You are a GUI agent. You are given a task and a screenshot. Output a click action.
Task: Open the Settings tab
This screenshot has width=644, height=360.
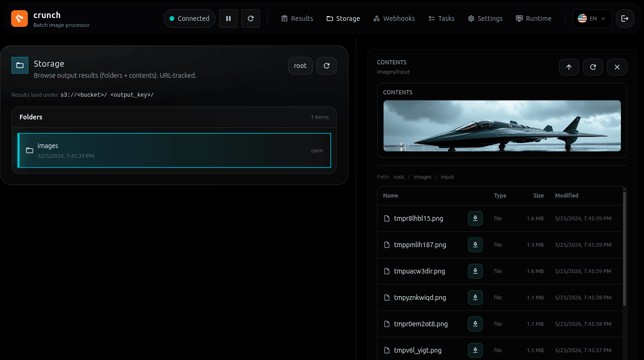tap(485, 19)
